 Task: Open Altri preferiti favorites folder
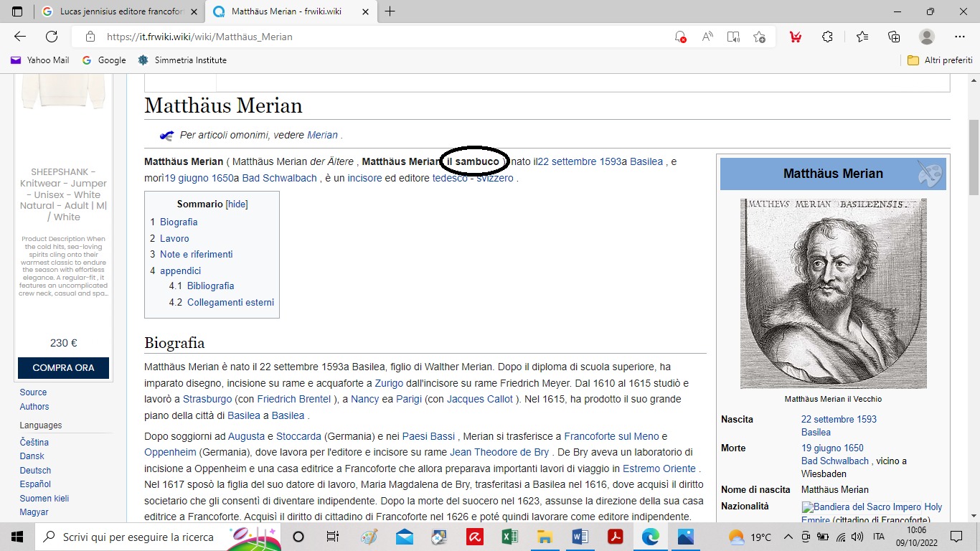coord(940,60)
